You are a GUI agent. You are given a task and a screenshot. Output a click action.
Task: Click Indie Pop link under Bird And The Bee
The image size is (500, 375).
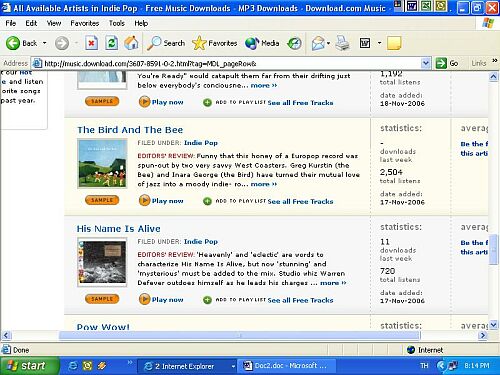tap(201, 143)
